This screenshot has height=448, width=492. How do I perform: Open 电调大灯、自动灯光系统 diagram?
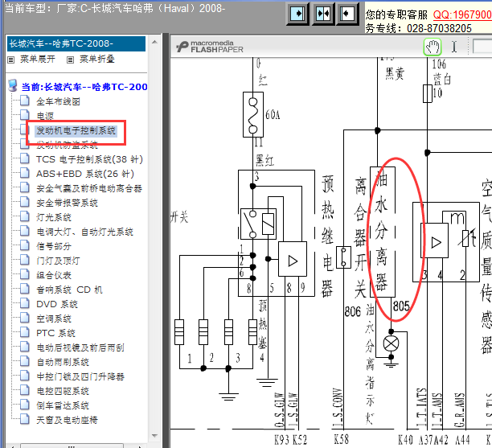84,232
